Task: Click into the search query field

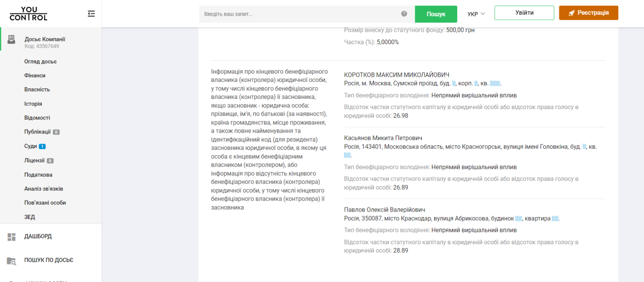Action: point(299,14)
